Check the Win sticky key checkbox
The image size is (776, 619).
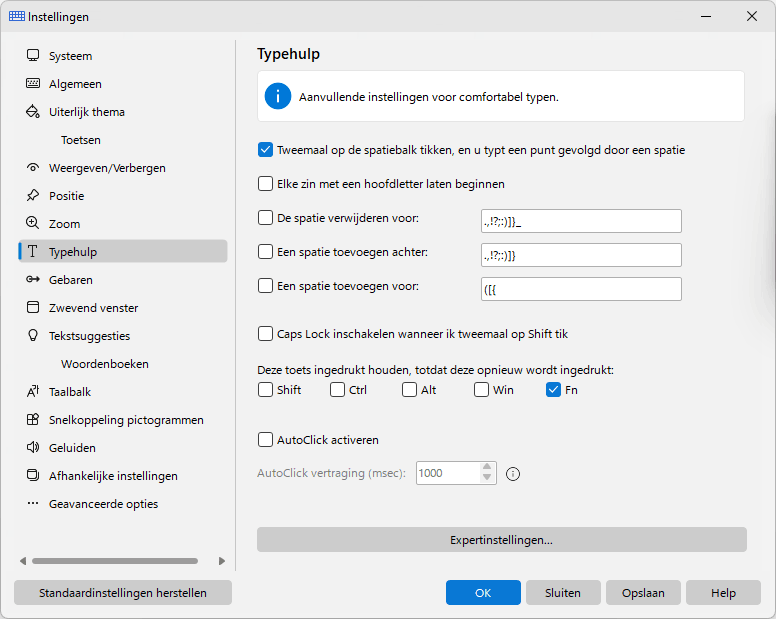tap(482, 390)
